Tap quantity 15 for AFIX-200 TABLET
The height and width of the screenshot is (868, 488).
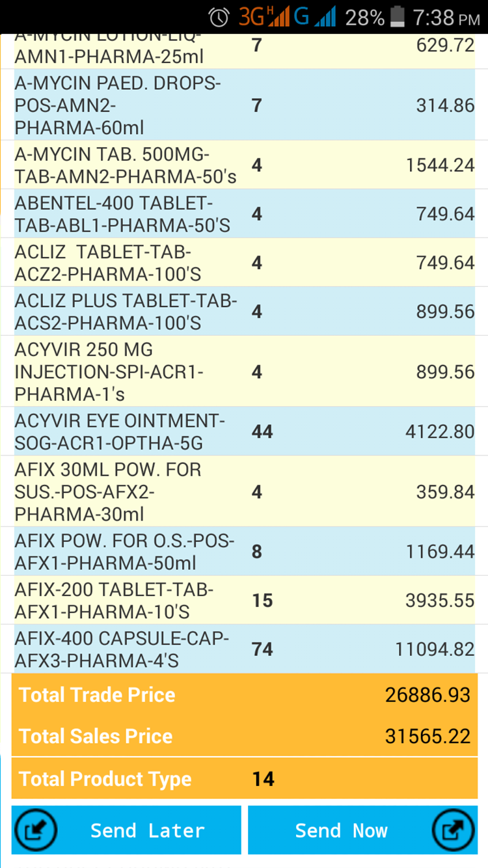262,600
